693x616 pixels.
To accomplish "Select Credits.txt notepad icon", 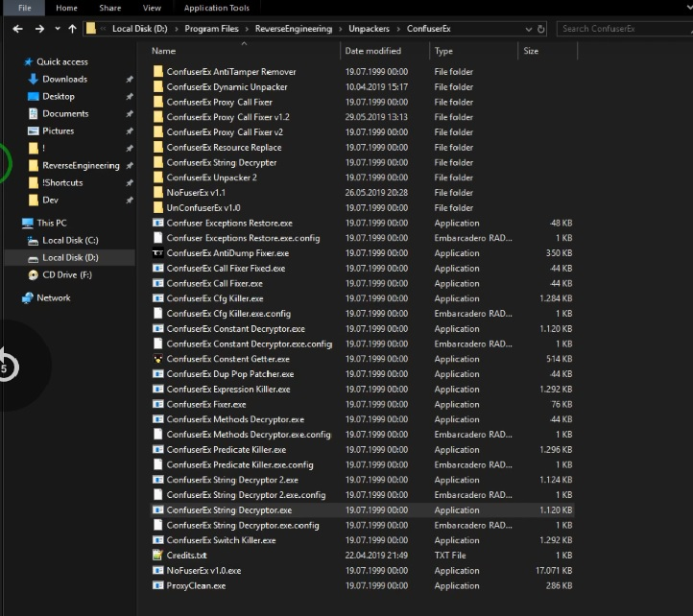I will (157, 555).
